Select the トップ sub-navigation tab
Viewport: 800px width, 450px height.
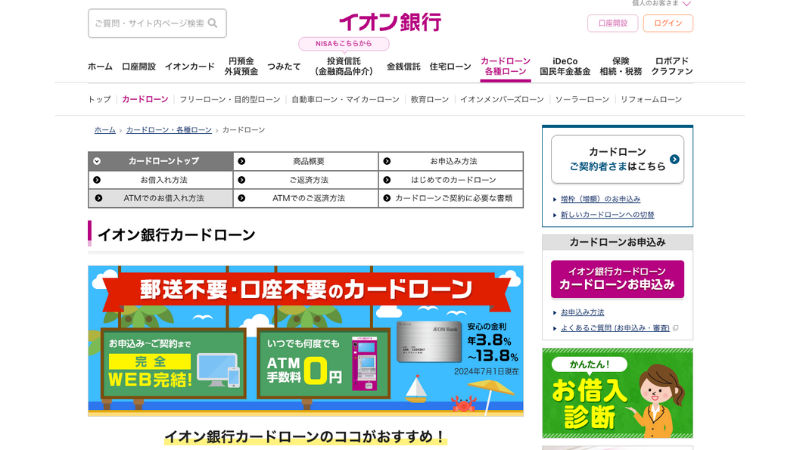coord(99,99)
